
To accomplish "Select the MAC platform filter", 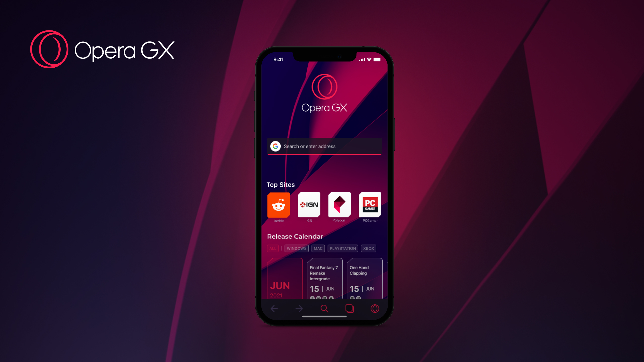I will click(x=317, y=248).
